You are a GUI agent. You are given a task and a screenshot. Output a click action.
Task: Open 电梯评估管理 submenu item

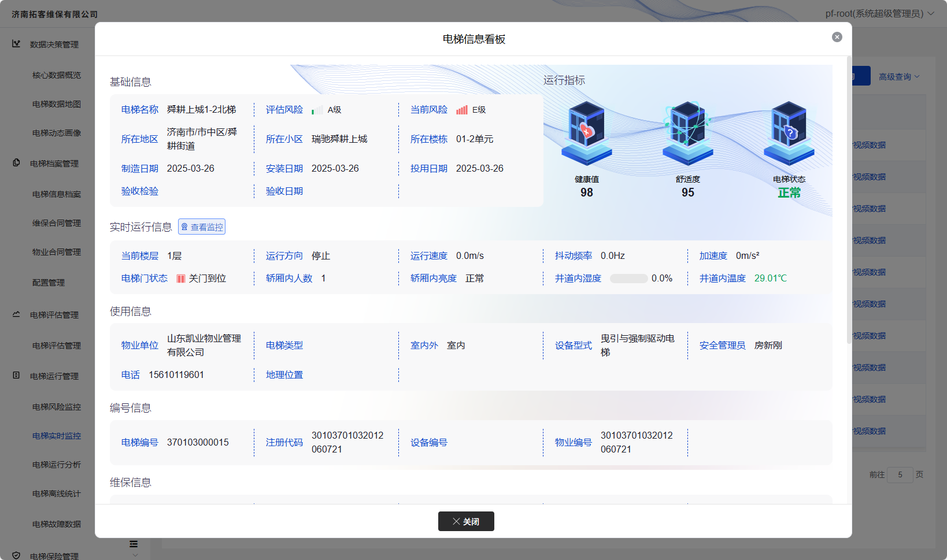[57, 346]
